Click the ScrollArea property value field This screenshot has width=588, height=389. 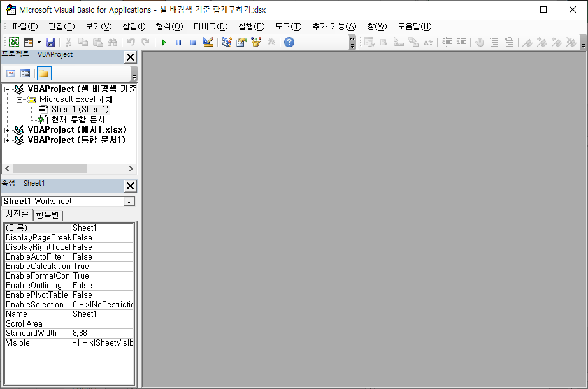click(x=103, y=324)
